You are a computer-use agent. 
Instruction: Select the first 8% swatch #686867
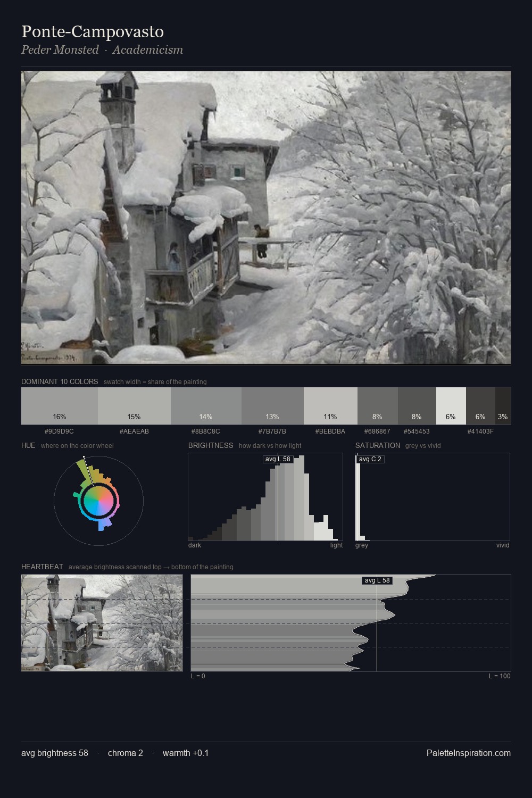[378, 406]
